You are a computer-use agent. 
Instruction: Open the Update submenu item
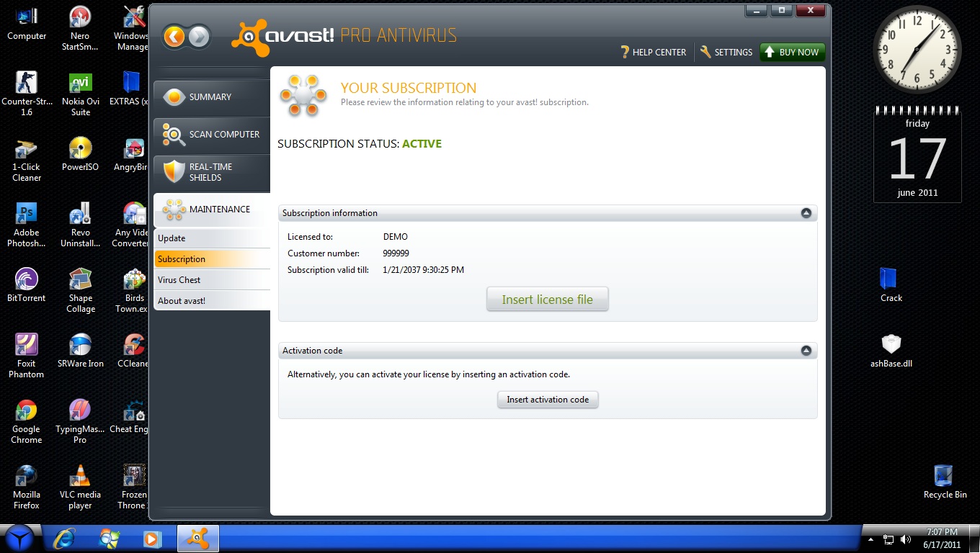coord(212,238)
